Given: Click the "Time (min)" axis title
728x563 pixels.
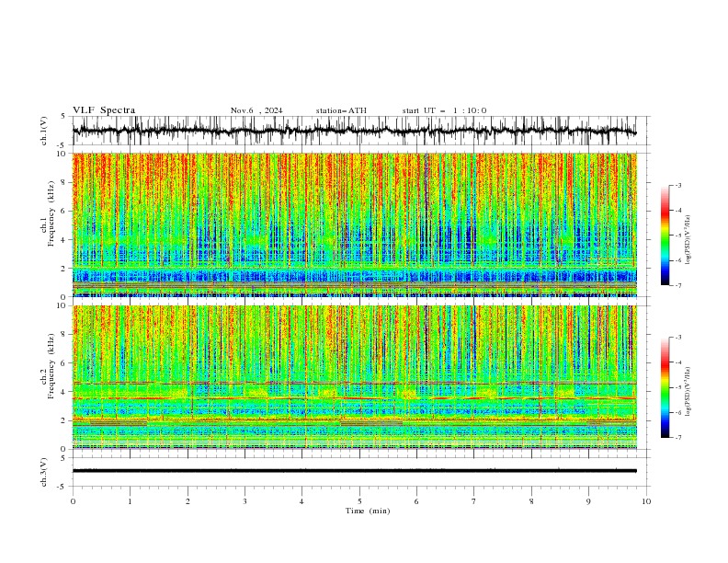Looking at the screenshot, I should 368,511.
